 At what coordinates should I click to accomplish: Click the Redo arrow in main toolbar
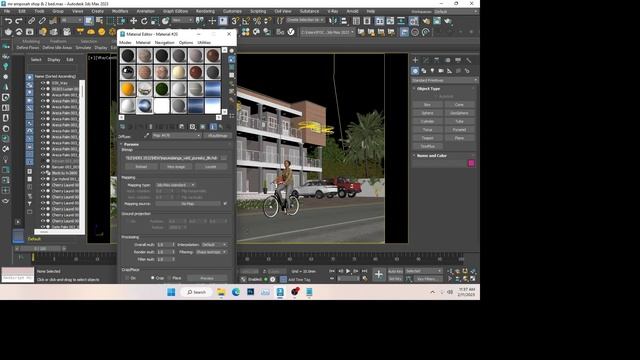tap(19, 21)
